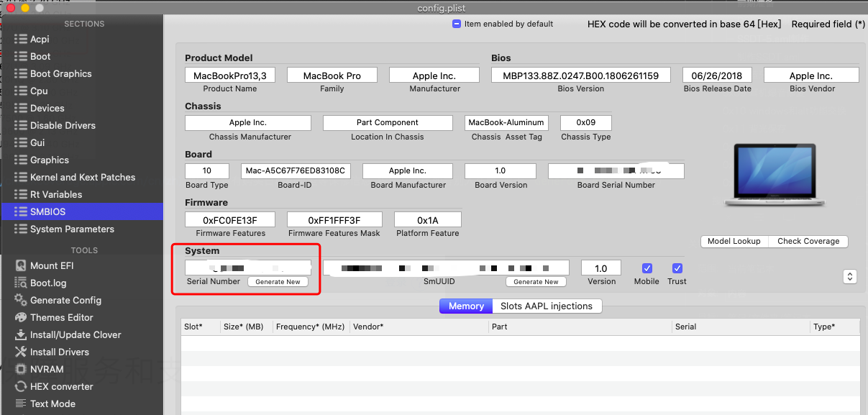This screenshot has height=415, width=868.
Task: Edit the Platform Feature field 0x1A
Action: pos(428,219)
